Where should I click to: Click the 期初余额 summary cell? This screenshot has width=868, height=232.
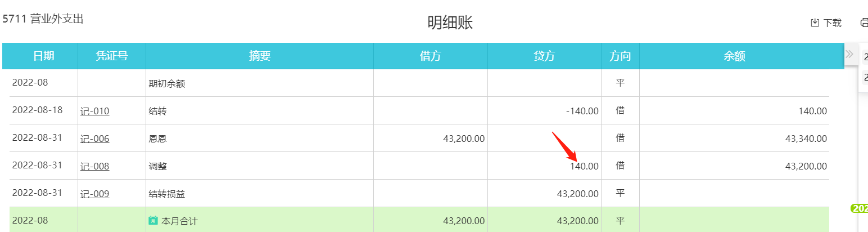point(166,84)
